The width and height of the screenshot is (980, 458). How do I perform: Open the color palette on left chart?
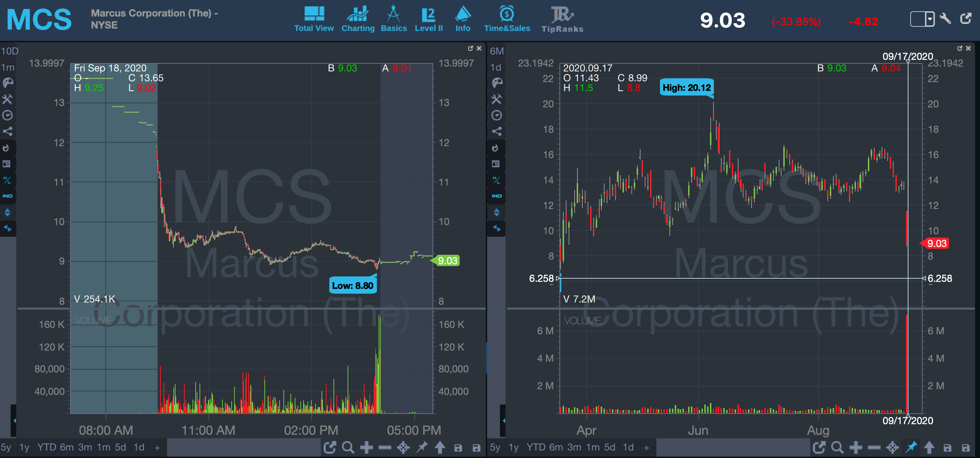coord(8,83)
